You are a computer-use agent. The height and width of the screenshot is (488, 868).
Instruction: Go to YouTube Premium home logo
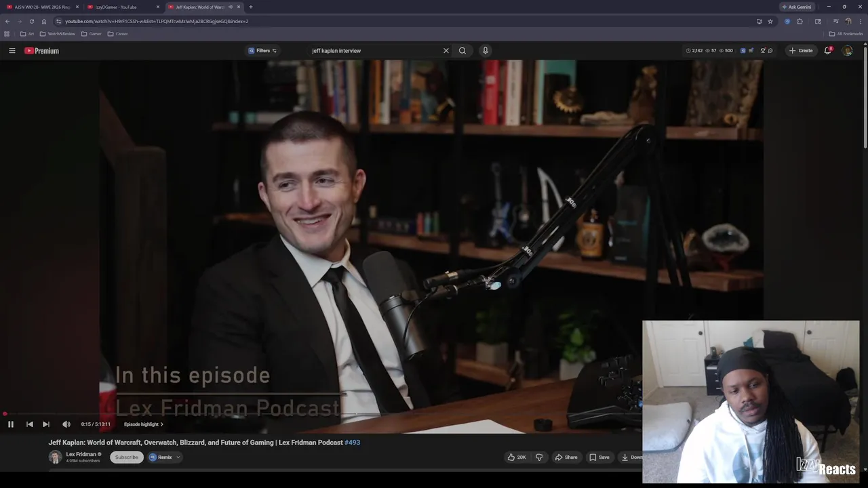point(41,51)
